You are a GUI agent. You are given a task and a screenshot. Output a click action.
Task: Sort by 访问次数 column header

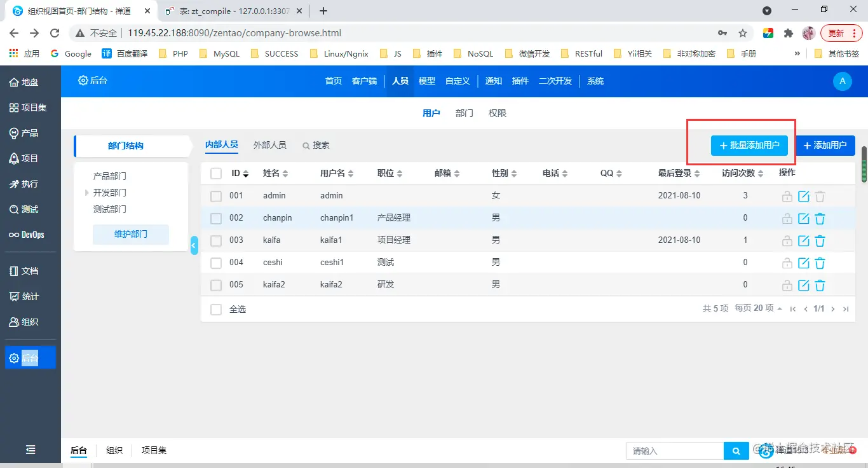point(742,174)
